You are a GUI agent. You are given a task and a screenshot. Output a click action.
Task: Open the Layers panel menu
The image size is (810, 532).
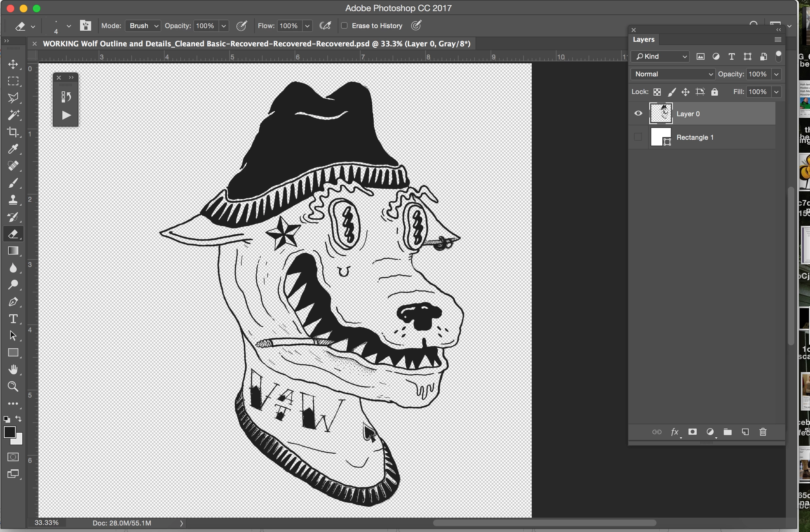coord(778,40)
